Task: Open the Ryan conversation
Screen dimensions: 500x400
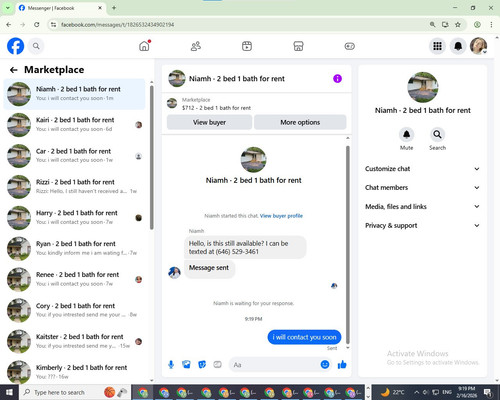Action: pyautogui.click(x=75, y=249)
